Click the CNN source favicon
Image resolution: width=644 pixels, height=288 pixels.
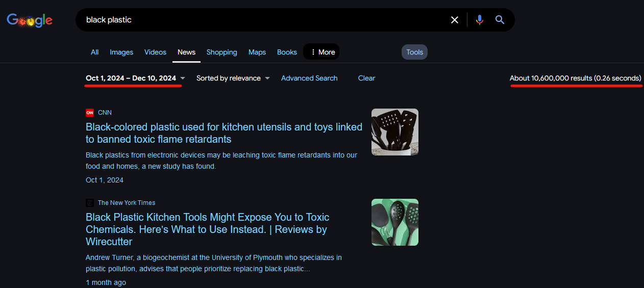[90, 113]
